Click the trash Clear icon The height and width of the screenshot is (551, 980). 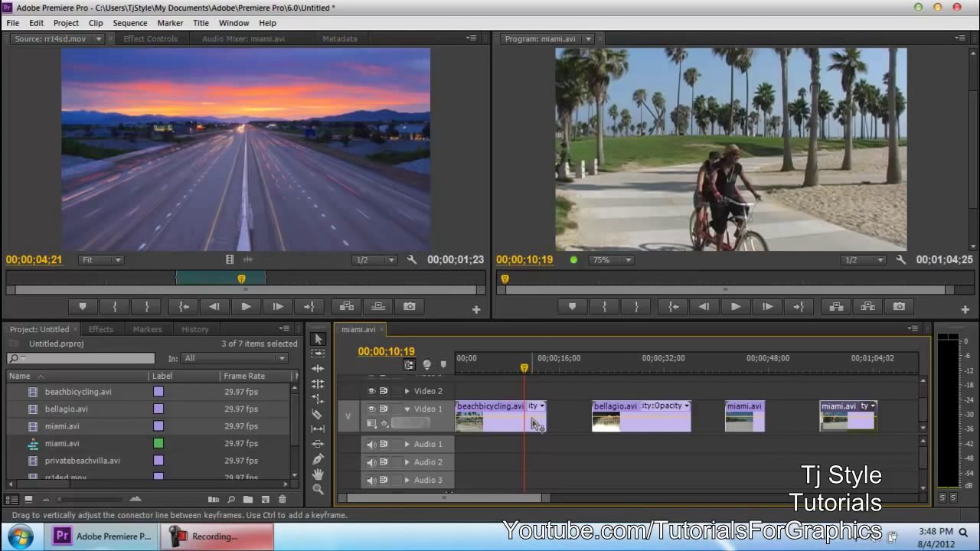tap(282, 500)
